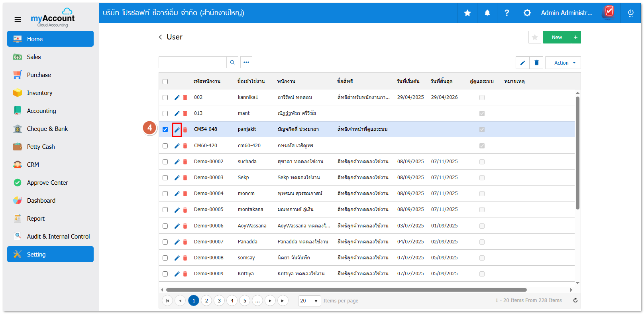The height and width of the screenshot is (314, 644).
Task: Open the help question mark
Action: pos(507,13)
